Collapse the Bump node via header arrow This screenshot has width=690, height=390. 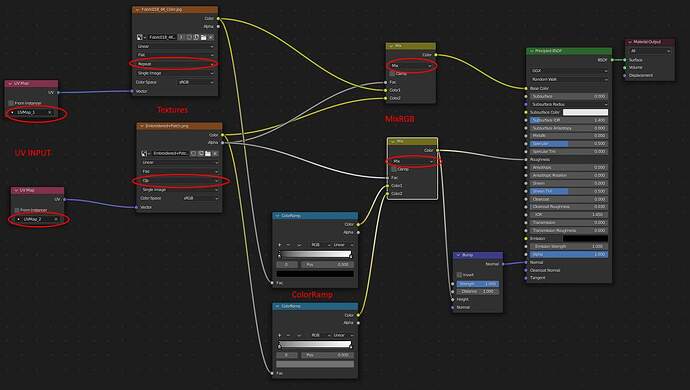click(458, 255)
